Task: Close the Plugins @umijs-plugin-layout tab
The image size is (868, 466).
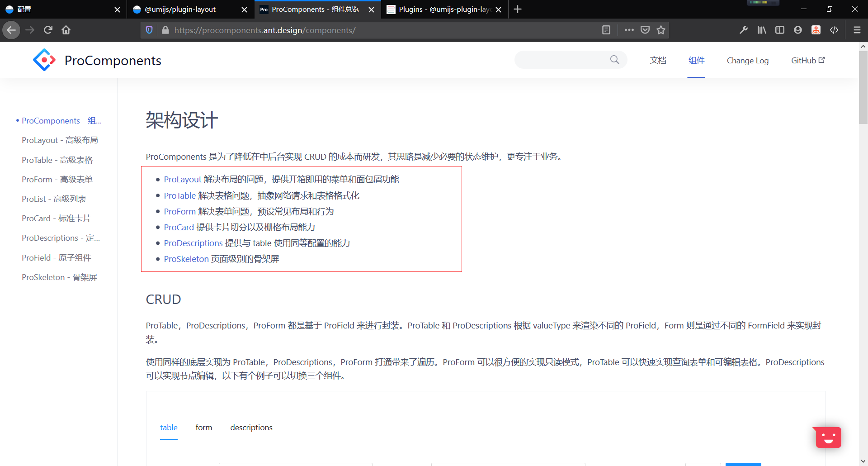Action: (x=498, y=10)
